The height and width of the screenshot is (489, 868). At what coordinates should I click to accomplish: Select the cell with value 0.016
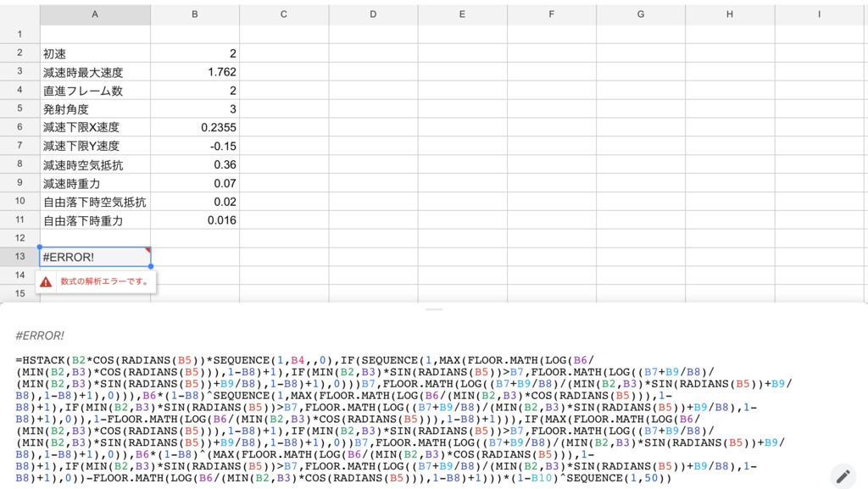(x=195, y=220)
